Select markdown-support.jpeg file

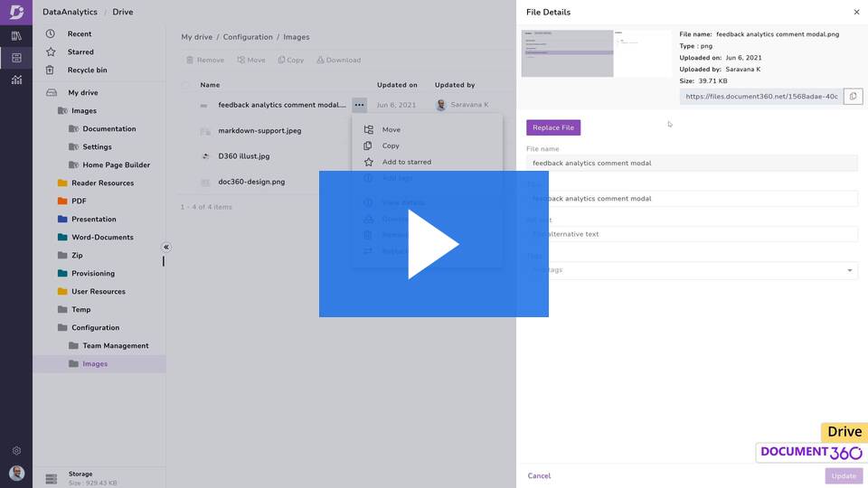point(259,131)
